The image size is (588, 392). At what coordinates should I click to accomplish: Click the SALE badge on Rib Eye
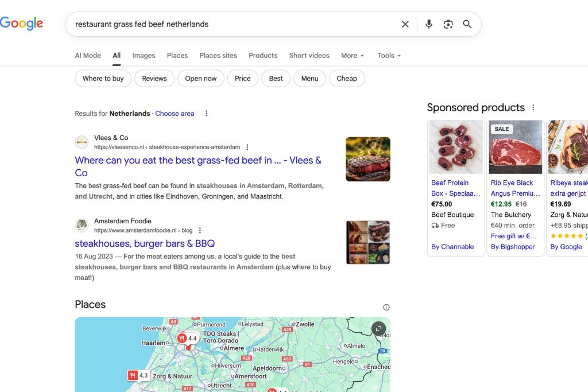[502, 129]
